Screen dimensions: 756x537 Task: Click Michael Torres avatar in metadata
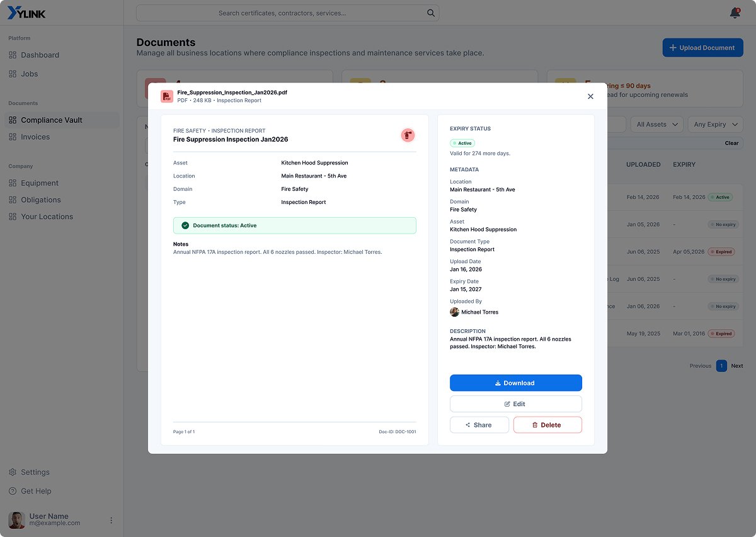tap(454, 312)
